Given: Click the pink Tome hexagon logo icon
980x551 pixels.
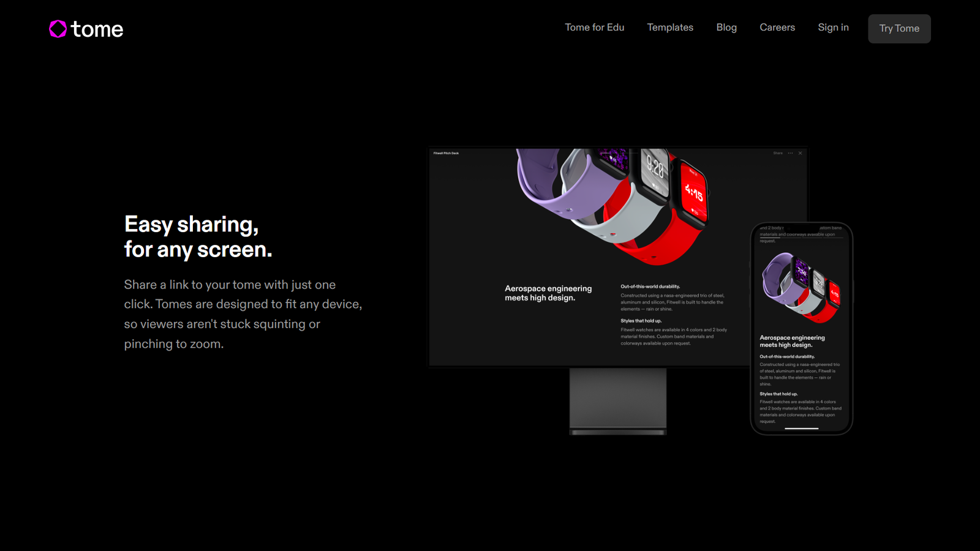Looking at the screenshot, I should point(58,29).
